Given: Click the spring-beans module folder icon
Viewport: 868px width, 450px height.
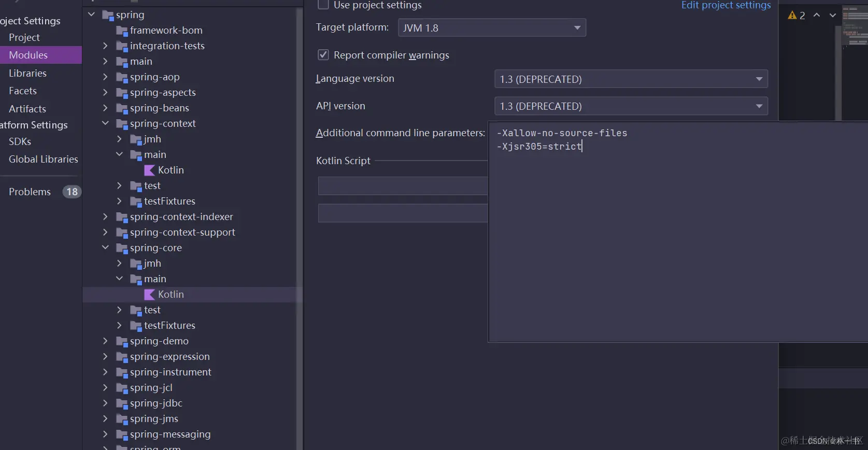Looking at the screenshot, I should point(122,108).
